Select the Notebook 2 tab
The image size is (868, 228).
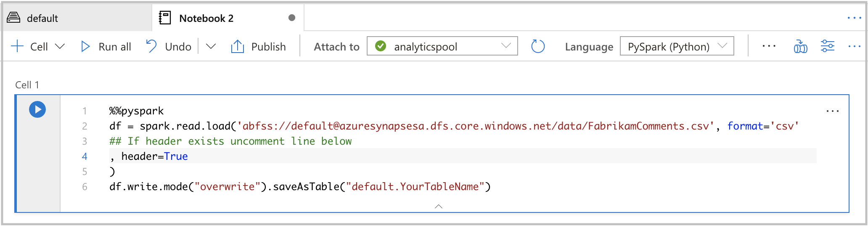point(206,18)
